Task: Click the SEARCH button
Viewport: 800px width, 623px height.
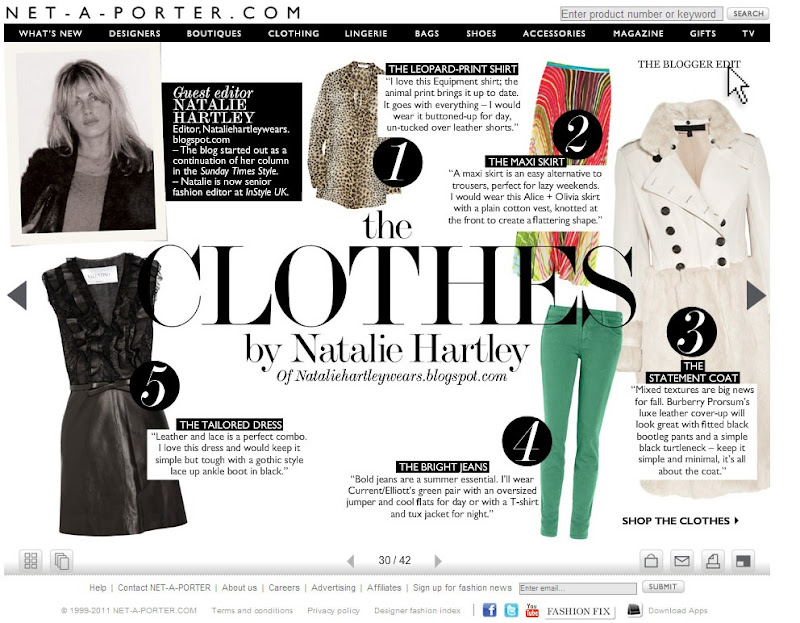Action: point(748,14)
